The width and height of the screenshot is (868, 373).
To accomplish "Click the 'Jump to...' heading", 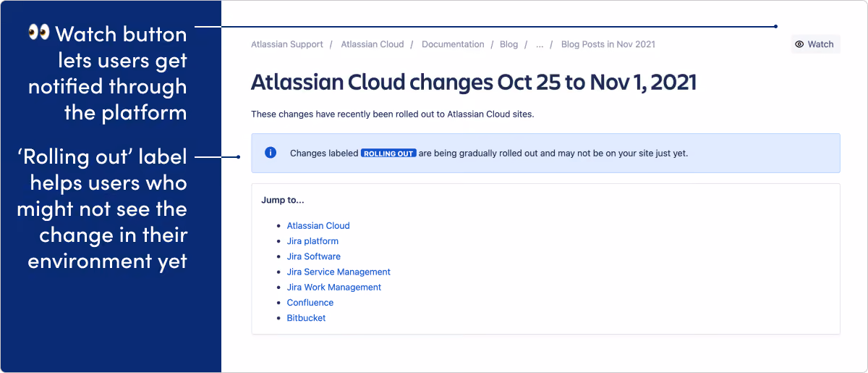I will pos(283,201).
